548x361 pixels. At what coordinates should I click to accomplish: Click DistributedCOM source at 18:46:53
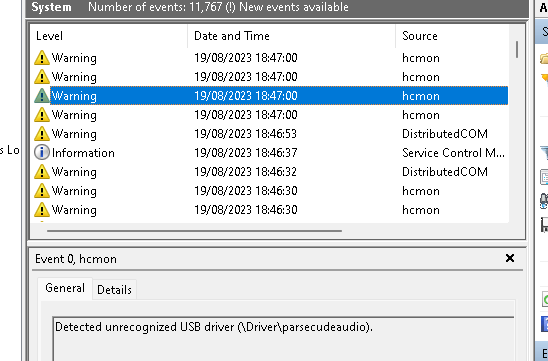coord(445,134)
